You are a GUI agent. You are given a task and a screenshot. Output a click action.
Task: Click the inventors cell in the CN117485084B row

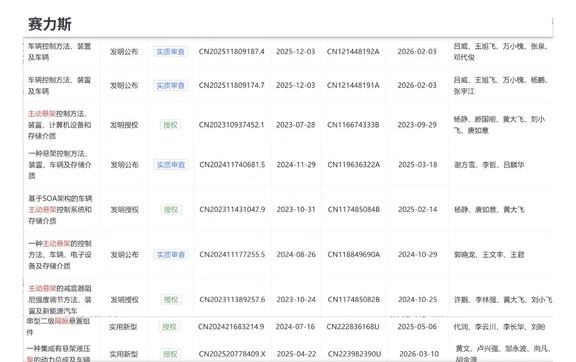pyautogui.click(x=489, y=209)
